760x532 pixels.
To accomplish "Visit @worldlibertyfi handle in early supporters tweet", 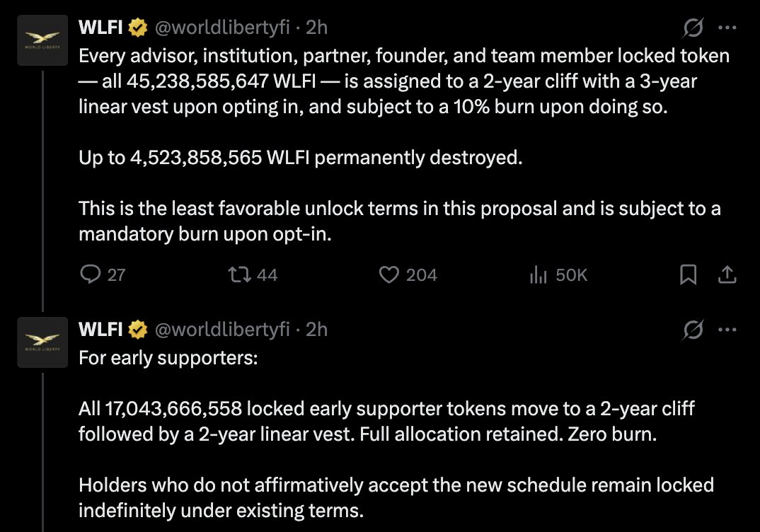I will click(x=222, y=329).
